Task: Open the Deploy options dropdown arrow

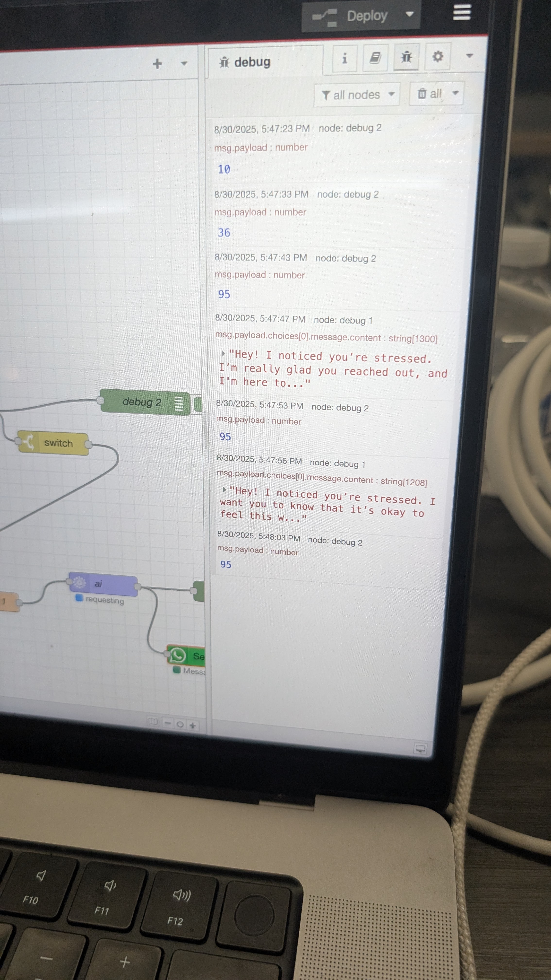Action: pos(409,14)
